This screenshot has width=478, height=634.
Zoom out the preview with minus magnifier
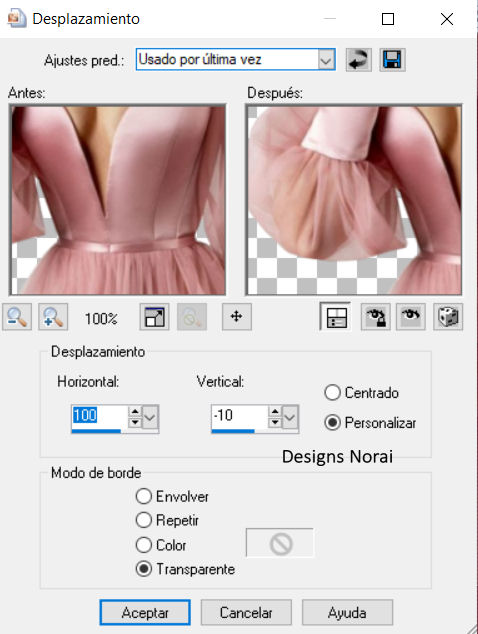pyautogui.click(x=17, y=317)
